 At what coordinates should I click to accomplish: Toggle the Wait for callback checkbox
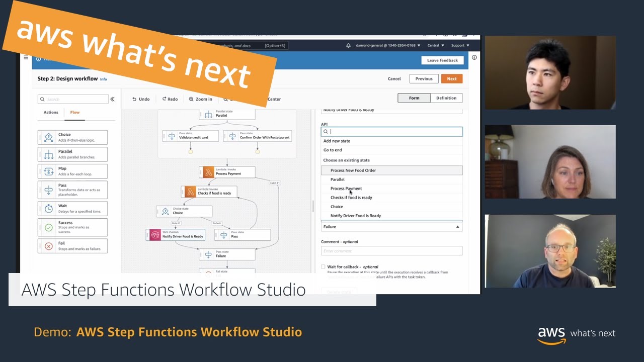323,266
